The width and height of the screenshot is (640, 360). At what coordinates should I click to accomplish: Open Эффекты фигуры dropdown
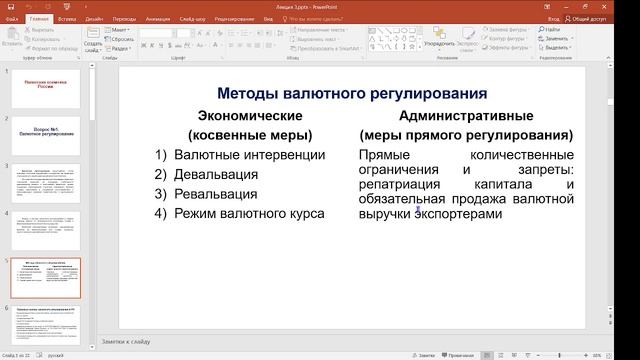[506, 47]
